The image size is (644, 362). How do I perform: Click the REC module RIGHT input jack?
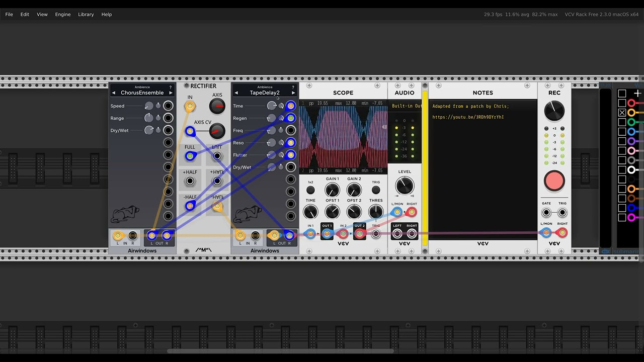click(562, 233)
